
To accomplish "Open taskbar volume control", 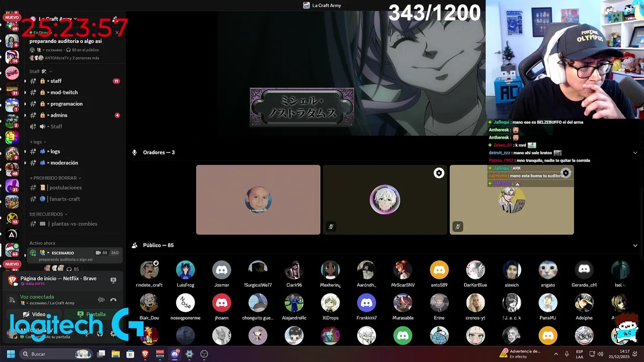I will pos(600,354).
